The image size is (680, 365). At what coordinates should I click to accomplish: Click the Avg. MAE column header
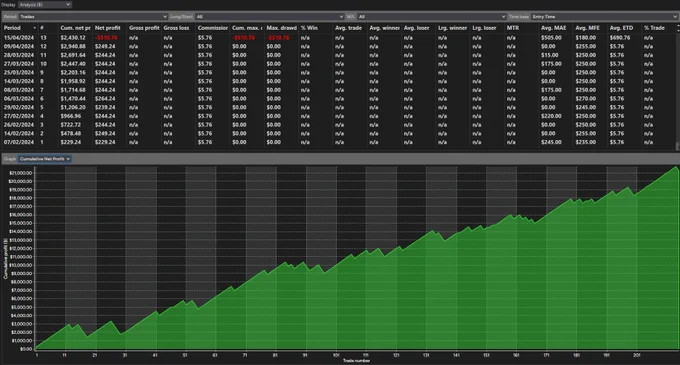click(x=556, y=28)
